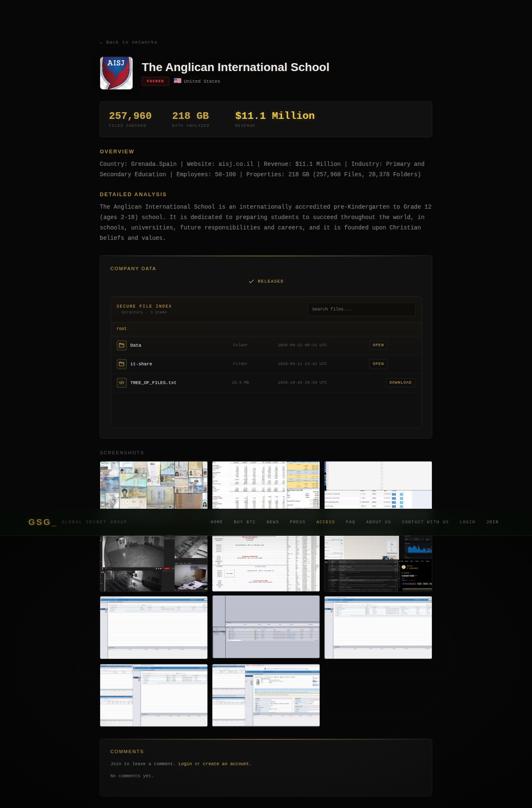Click the root breadcrumb in file index
The height and width of the screenshot is (808, 532).
pyautogui.click(x=121, y=329)
